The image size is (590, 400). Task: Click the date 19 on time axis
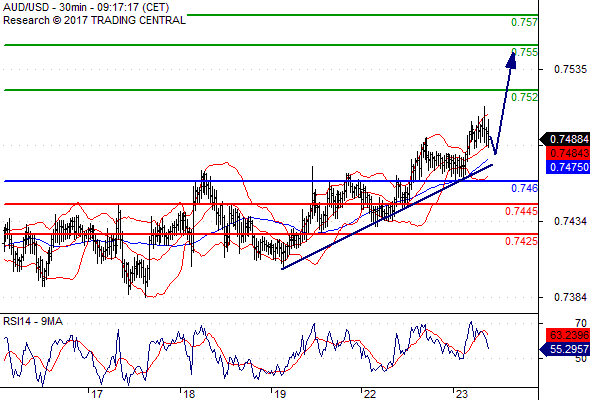(x=280, y=394)
